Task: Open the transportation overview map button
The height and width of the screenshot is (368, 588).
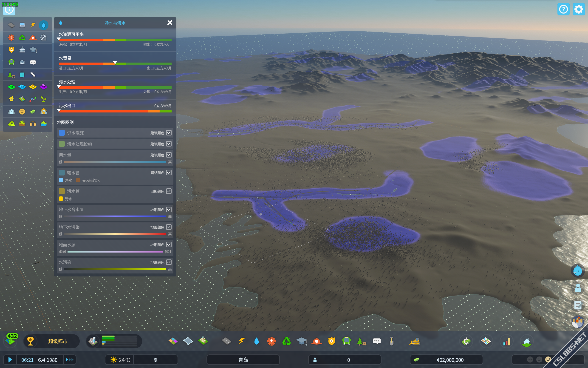Action: pyautogui.click(x=486, y=341)
